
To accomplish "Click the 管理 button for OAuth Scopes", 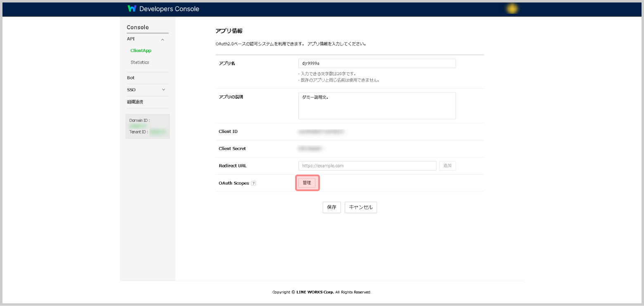I will click(307, 183).
